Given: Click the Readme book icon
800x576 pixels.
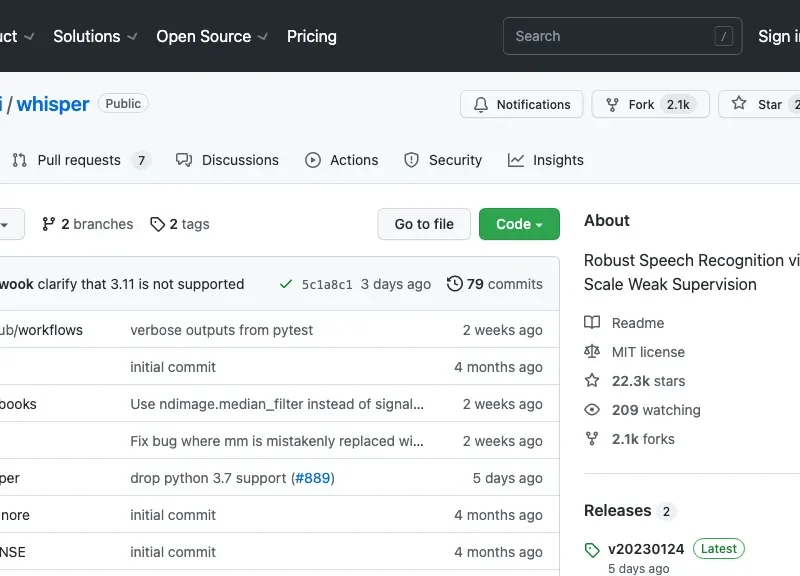Looking at the screenshot, I should click(x=592, y=322).
